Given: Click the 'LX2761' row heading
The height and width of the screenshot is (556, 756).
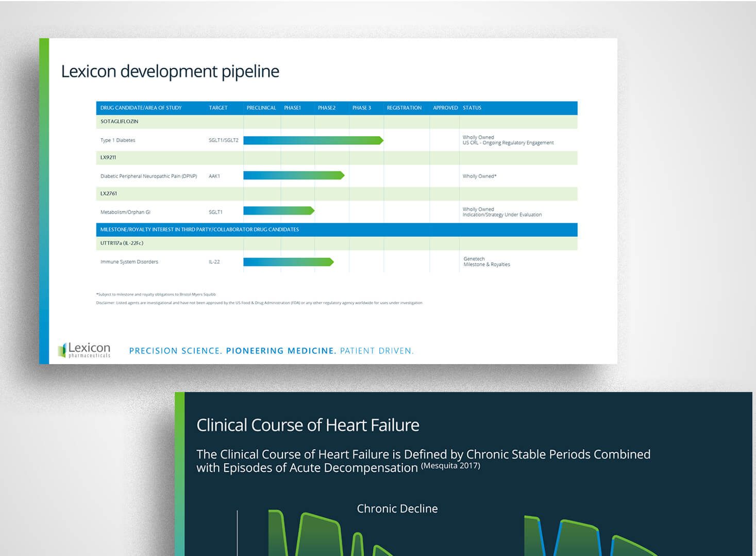Looking at the screenshot, I should pos(108,193).
